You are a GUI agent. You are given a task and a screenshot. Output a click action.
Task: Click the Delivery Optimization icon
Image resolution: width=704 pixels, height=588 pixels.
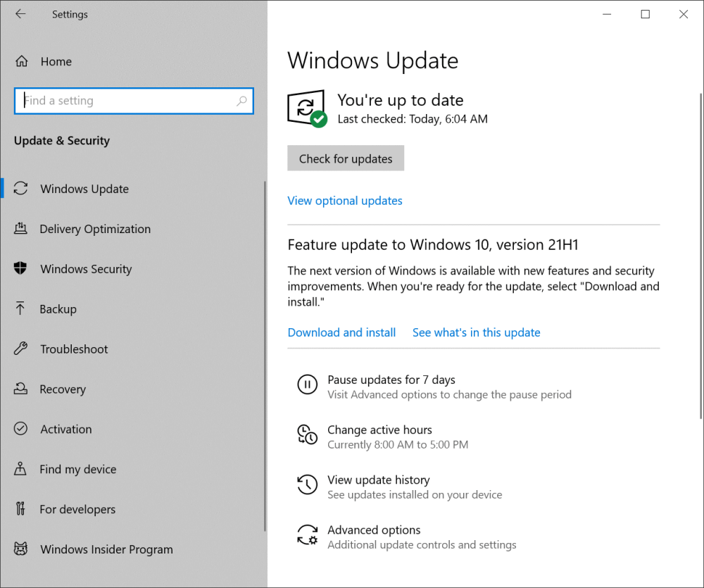tap(20, 228)
